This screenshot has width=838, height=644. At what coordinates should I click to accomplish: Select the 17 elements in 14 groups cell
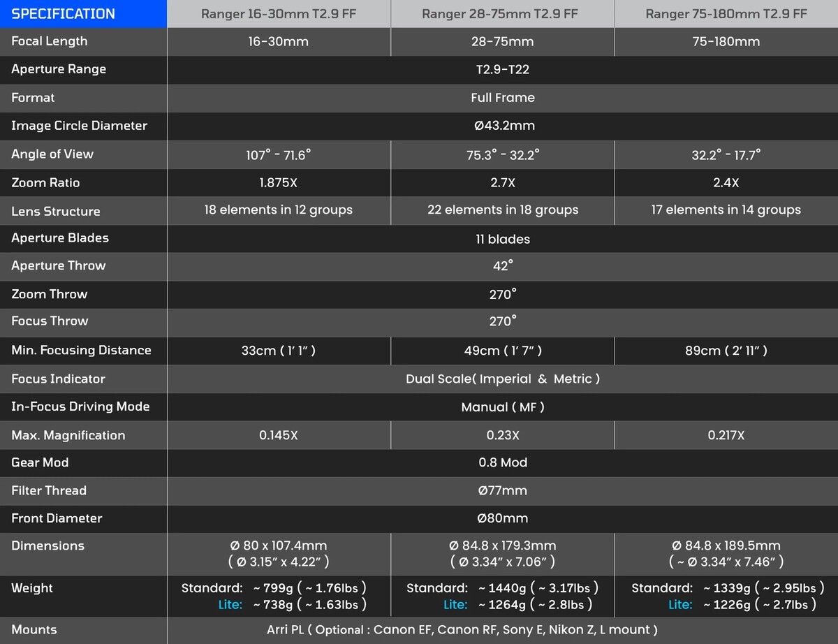click(726, 210)
